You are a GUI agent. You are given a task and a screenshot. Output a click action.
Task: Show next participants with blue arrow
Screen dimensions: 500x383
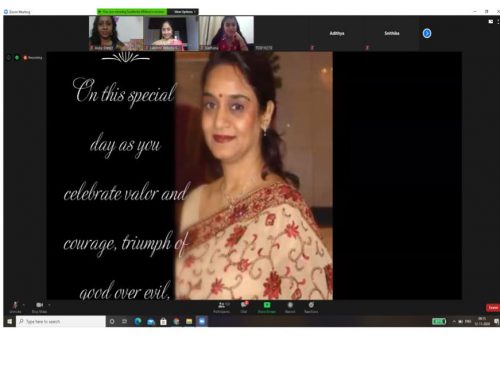(427, 33)
